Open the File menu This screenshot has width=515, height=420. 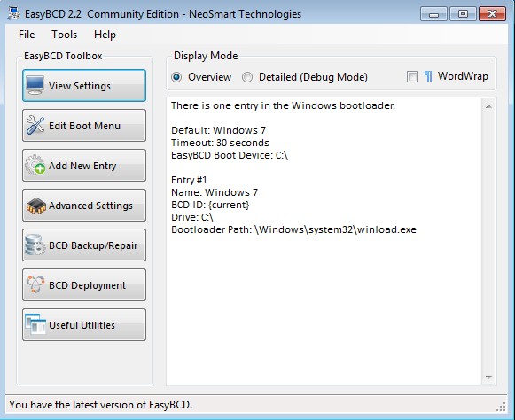point(27,35)
